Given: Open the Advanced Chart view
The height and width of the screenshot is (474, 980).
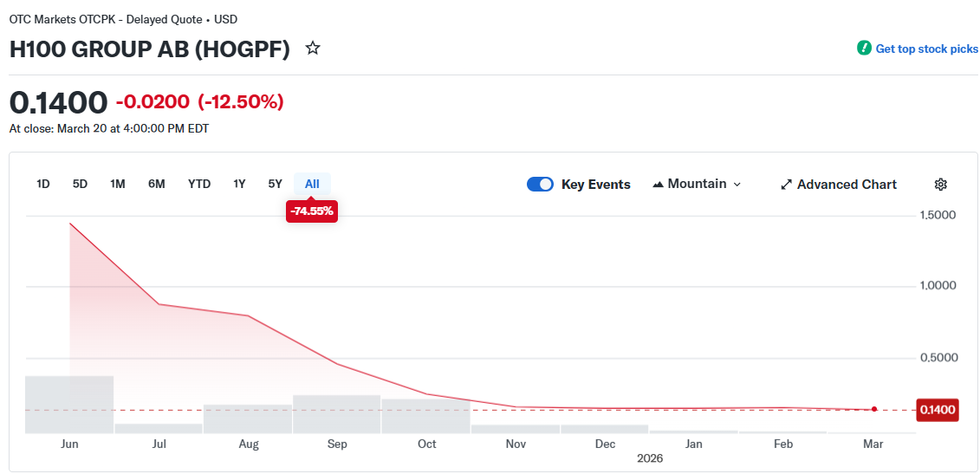Looking at the screenshot, I should 847,185.
